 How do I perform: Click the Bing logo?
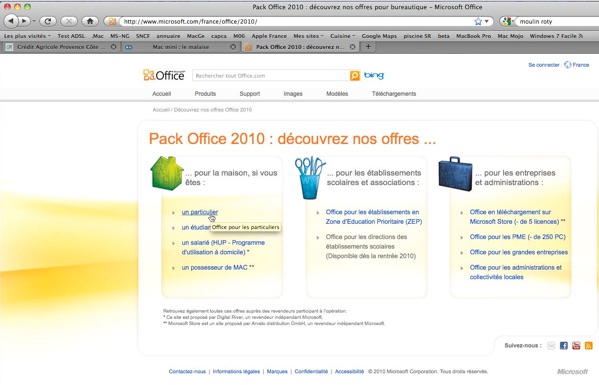(x=374, y=75)
